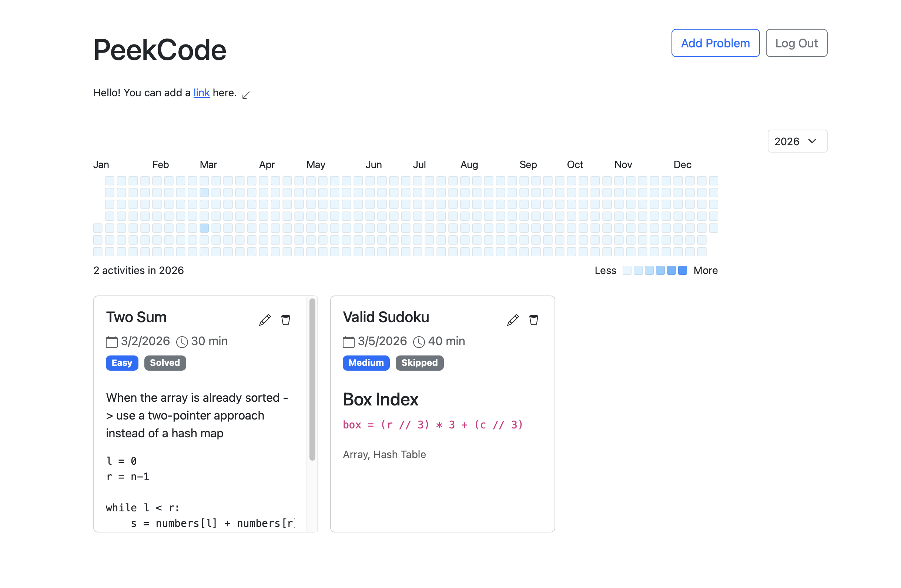Screen dimensions: 901x588
Task: Open the 2026 year dropdown
Action: (797, 141)
